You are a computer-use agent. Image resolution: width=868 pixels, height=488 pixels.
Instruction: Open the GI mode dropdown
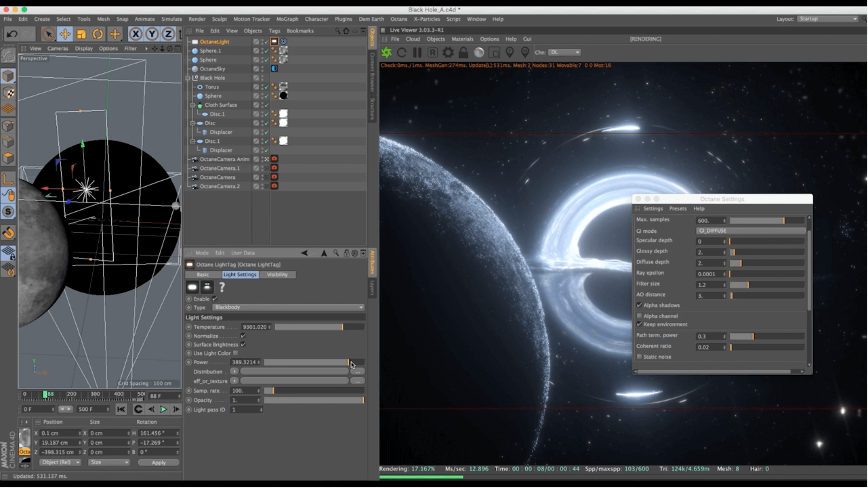click(750, 231)
